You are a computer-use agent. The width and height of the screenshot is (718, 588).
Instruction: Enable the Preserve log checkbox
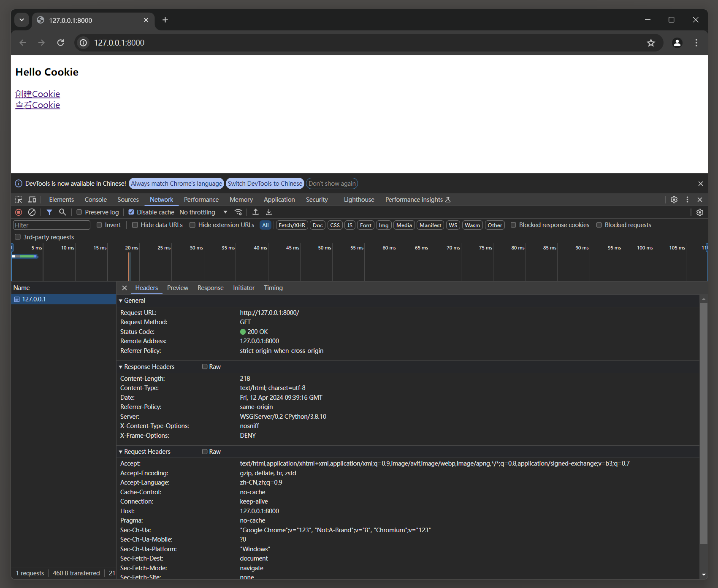pyautogui.click(x=79, y=212)
